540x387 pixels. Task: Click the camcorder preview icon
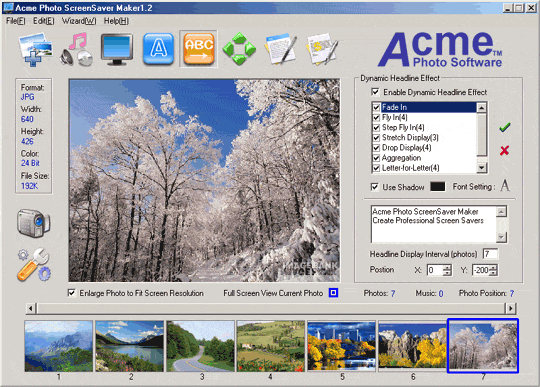(33, 223)
